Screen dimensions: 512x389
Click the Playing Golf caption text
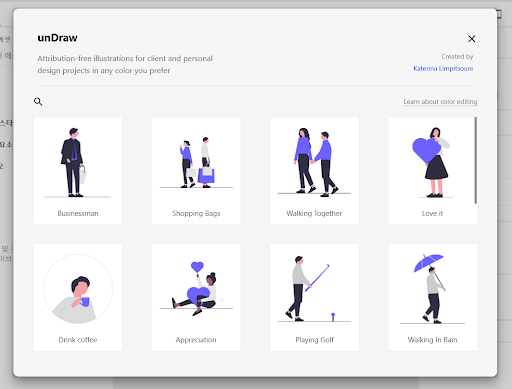314,340
